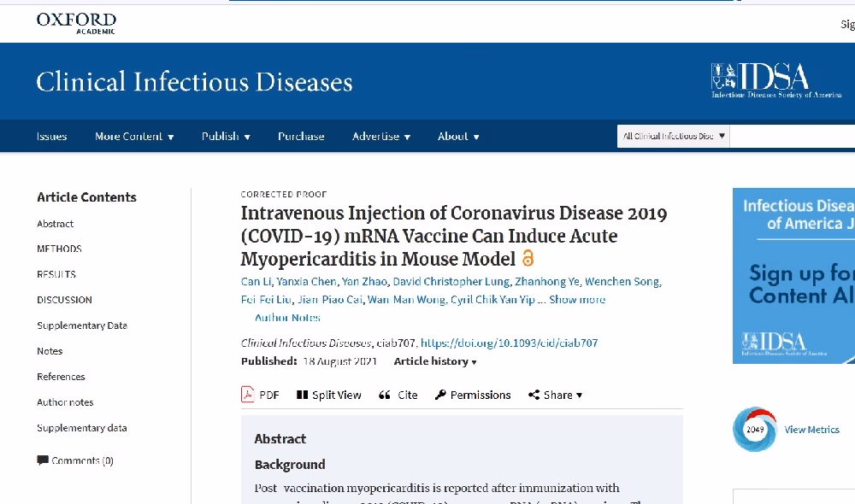The width and height of the screenshot is (855, 504).
Task: Show more authors link
Action: [x=577, y=300]
